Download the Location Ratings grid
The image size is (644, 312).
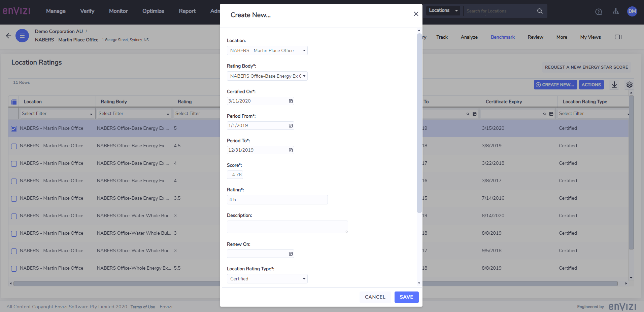614,85
